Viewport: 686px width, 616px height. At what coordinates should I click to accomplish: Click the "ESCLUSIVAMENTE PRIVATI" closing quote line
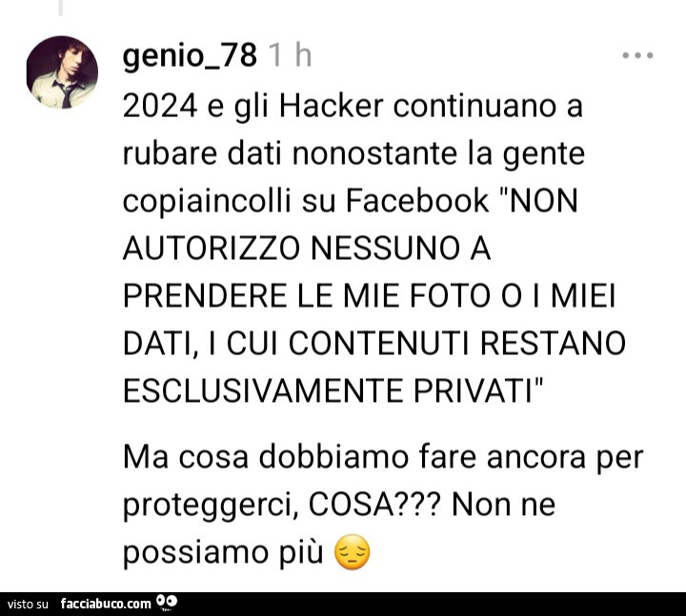[333, 390]
